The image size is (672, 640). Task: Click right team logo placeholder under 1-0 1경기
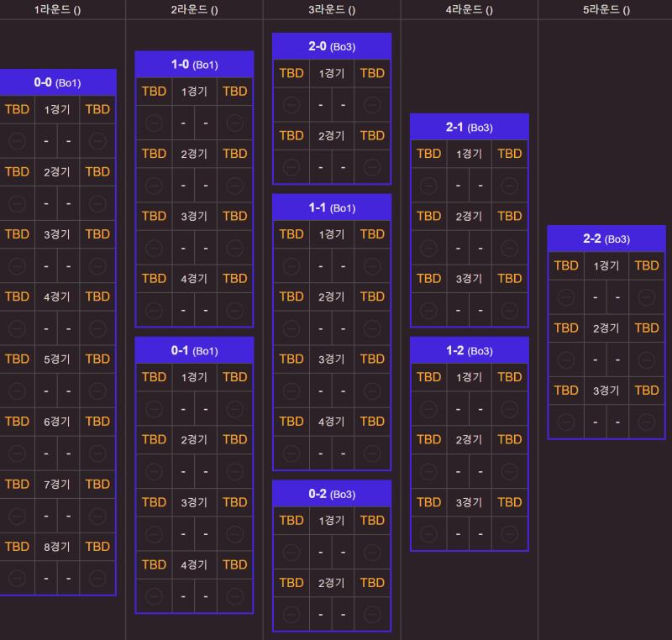coord(235,123)
